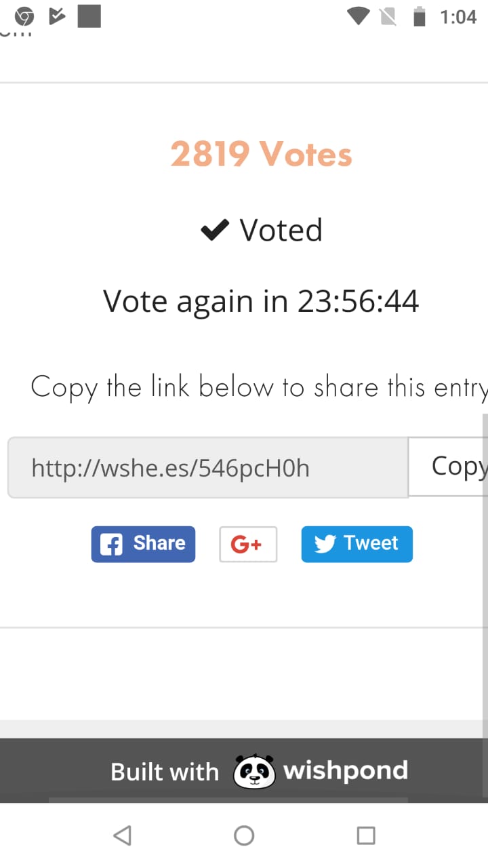Click the vertical scrollbar on right edge
The height and width of the screenshot is (868, 488).
485,576
